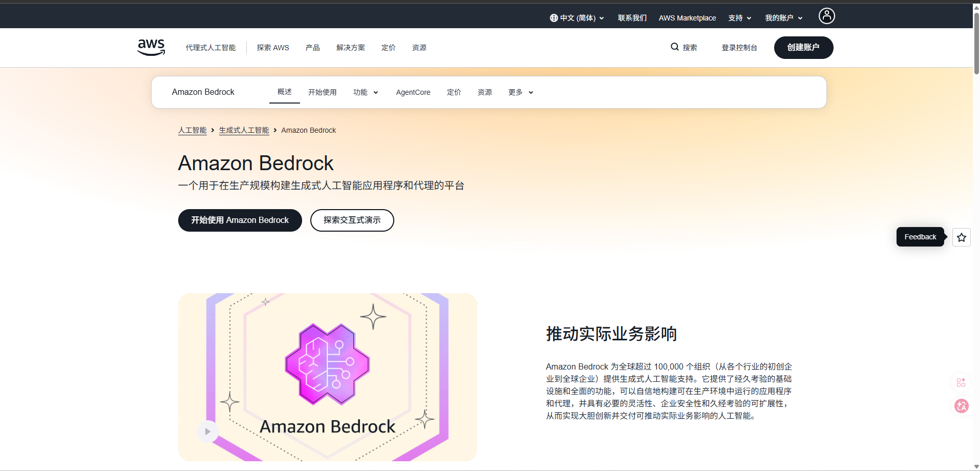Open the top 资源 menu
This screenshot has height=471, width=980.
(x=419, y=48)
